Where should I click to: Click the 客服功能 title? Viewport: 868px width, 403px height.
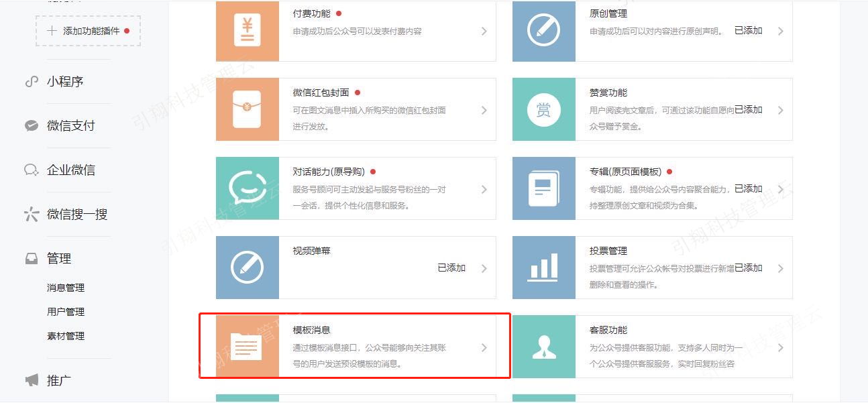[x=608, y=330]
